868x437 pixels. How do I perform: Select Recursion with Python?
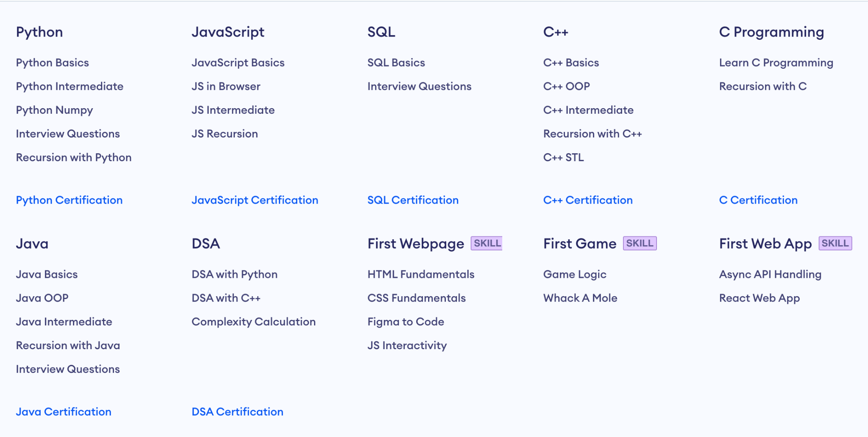(x=73, y=157)
